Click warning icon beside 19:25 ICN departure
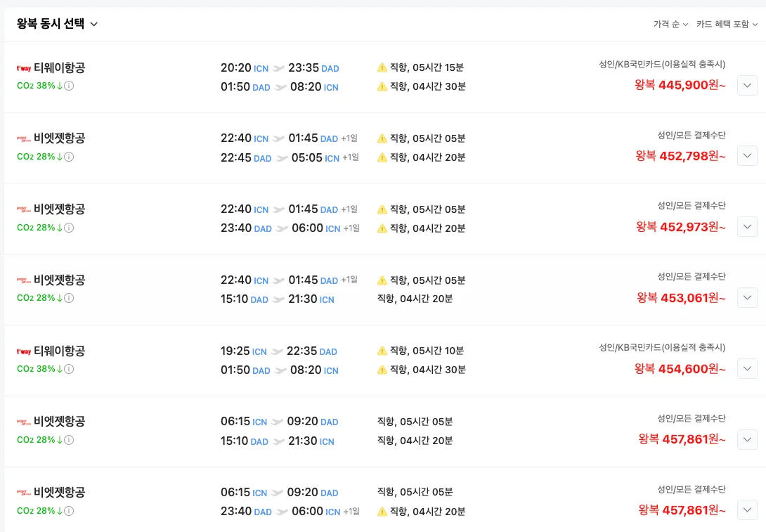The image size is (766, 532). coord(382,351)
